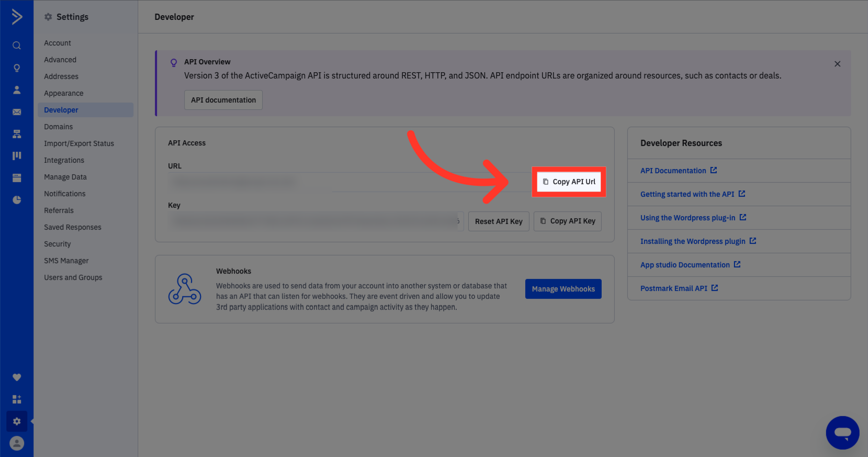Click the heart icon in sidebar
Viewport: 868px width, 457px height.
pos(17,377)
